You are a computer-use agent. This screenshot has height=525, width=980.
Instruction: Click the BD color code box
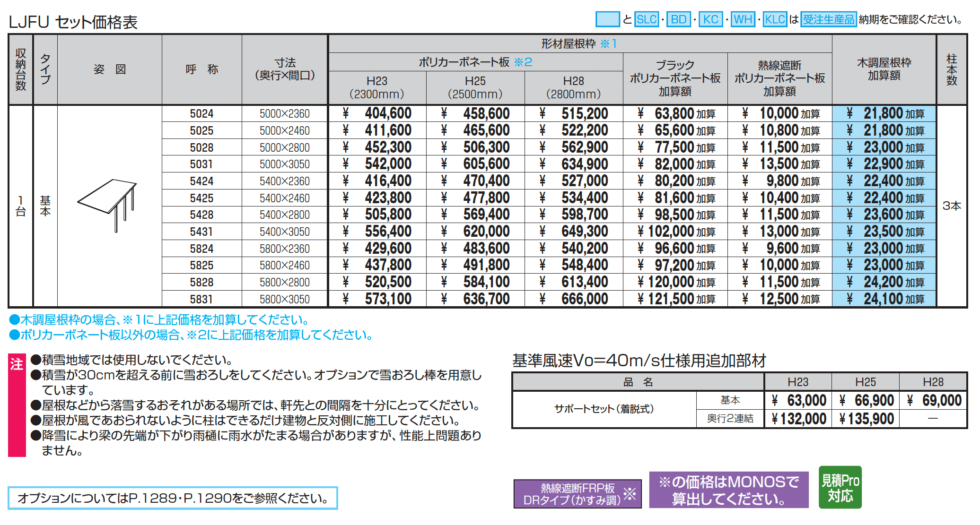point(679,19)
